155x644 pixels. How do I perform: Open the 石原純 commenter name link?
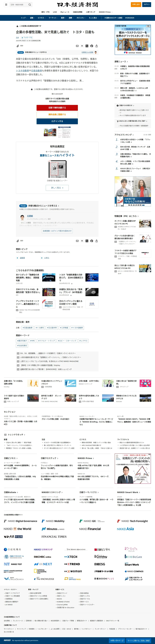pyautogui.click(x=30, y=216)
